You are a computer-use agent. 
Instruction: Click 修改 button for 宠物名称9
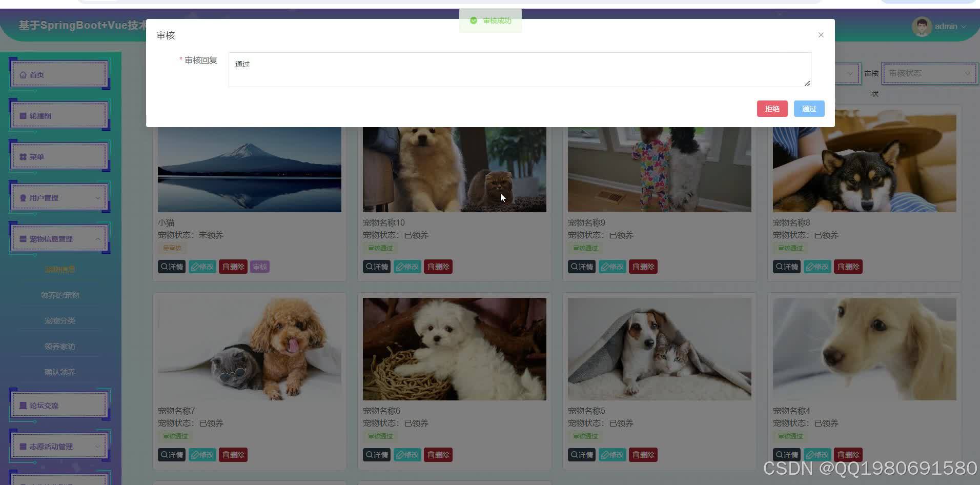(x=612, y=267)
